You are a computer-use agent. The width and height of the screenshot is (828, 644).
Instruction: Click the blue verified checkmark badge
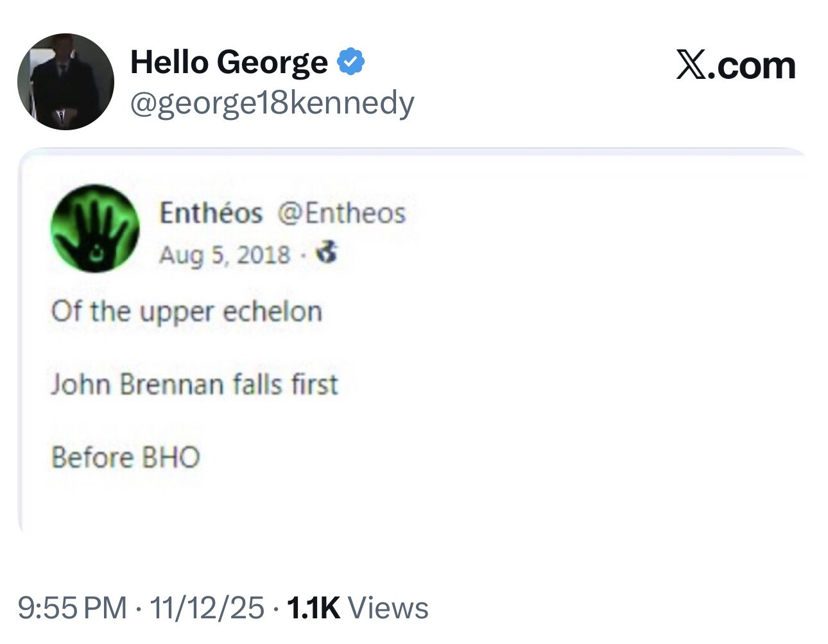coord(350,62)
